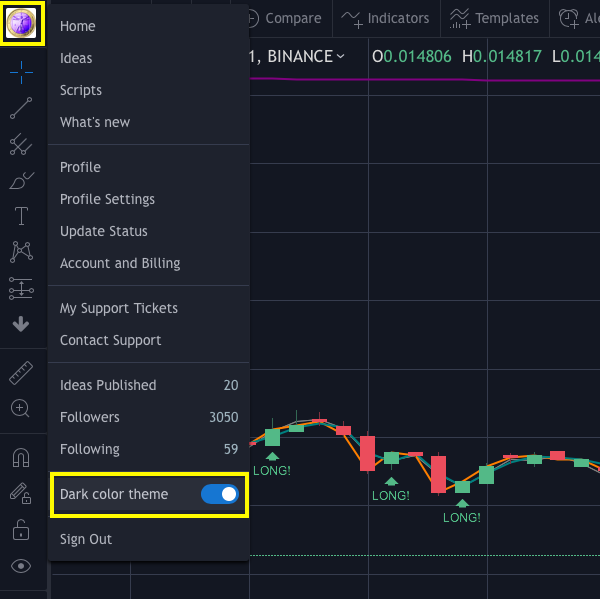Expand the BINANCE symbol legend chevron
600x599 pixels.
coord(341,57)
